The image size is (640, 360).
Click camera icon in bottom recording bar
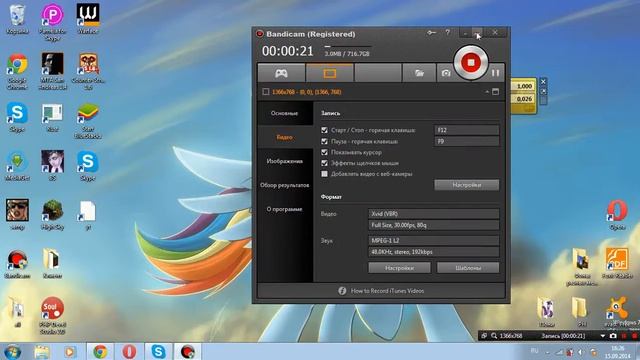tap(613, 336)
